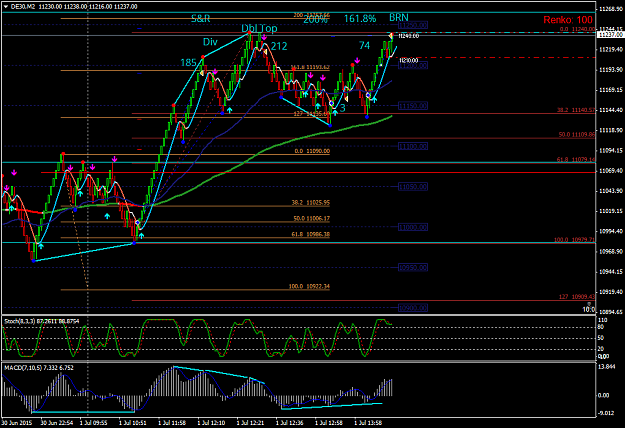The width and height of the screenshot is (625, 428).
Task: Click the '212' swing size label
Action: pyautogui.click(x=279, y=46)
